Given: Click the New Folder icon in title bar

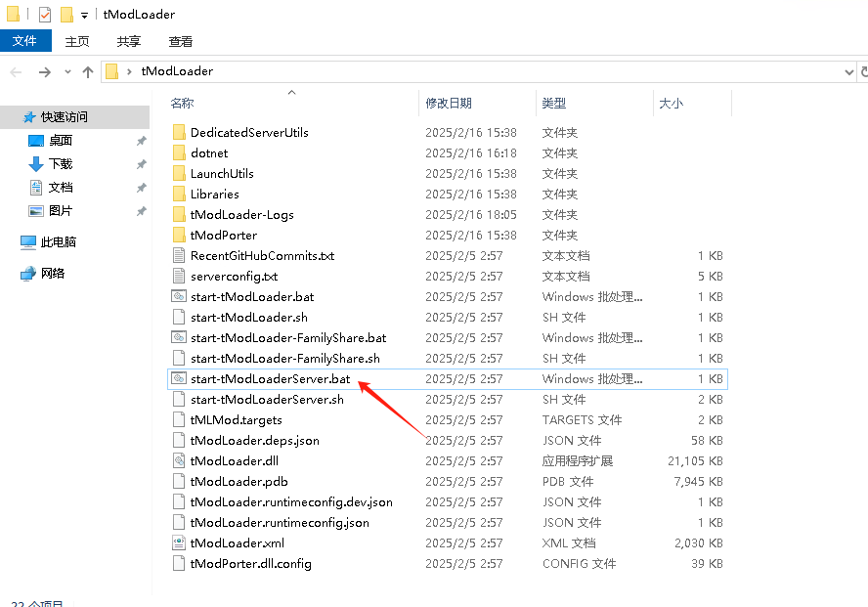Looking at the screenshot, I should pos(67,15).
